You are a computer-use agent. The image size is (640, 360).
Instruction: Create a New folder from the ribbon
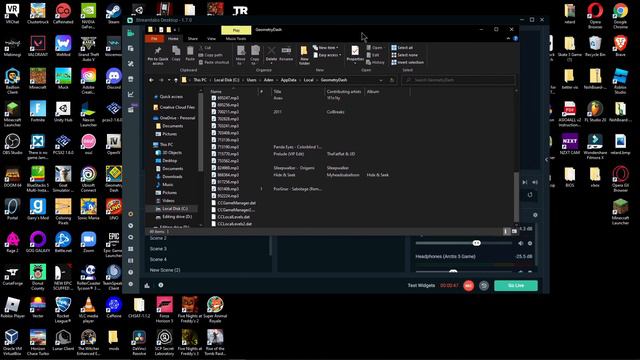(x=304, y=55)
